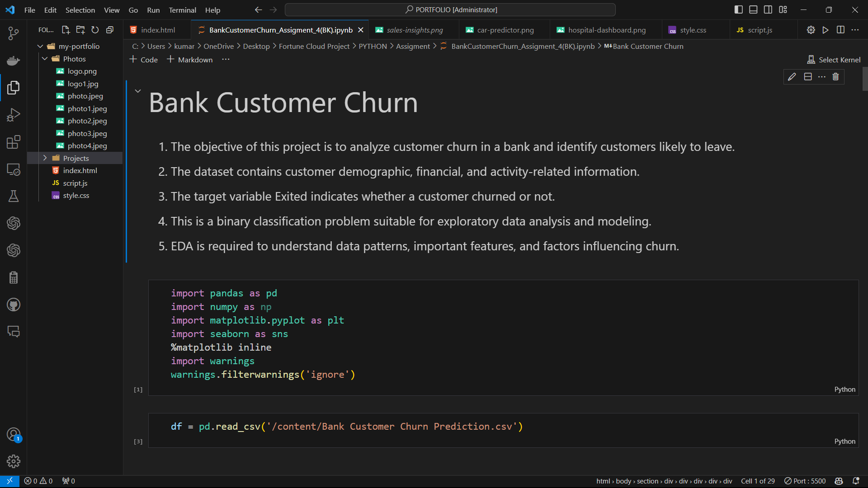
Task: Open the Extensions view
Action: click(x=13, y=142)
